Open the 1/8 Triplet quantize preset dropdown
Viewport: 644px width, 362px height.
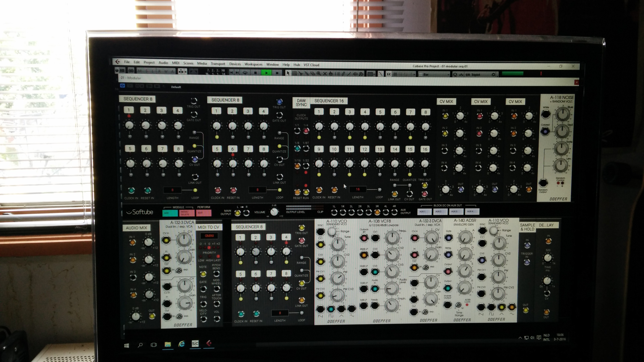click(x=480, y=75)
